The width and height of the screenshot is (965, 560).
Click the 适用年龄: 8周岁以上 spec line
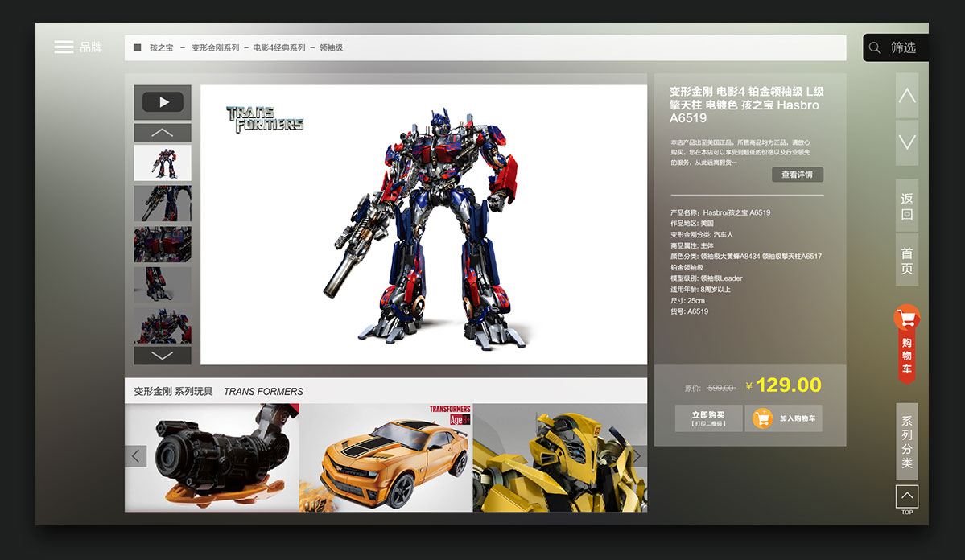(x=700, y=289)
